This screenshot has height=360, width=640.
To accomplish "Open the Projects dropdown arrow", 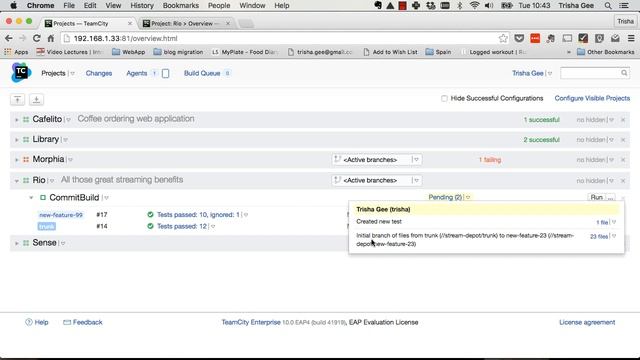I will click(x=72, y=73).
